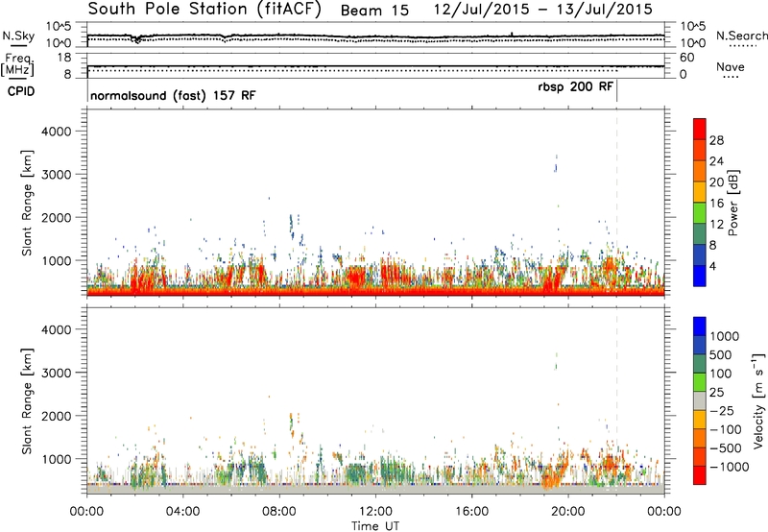Click the '04:00' time tick label

[x=182, y=512]
